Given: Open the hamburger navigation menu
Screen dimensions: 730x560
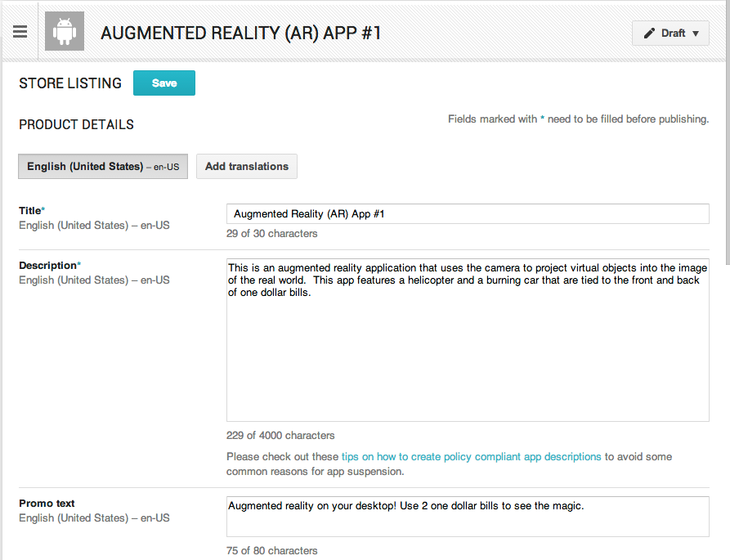Looking at the screenshot, I should click(20, 32).
